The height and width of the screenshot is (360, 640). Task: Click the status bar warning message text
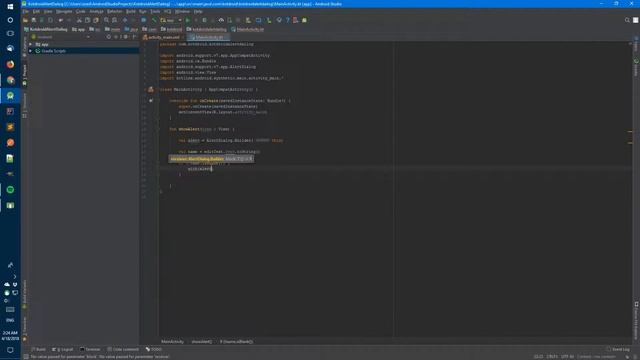pyautogui.click(x=100, y=357)
